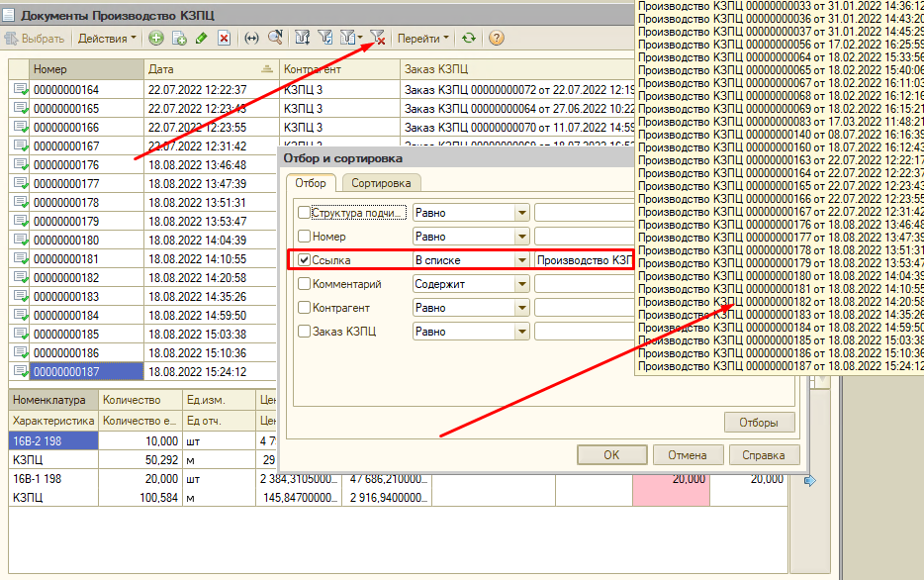Click the posted document icon for row 00000000166
924x580 pixels.
click(21, 128)
